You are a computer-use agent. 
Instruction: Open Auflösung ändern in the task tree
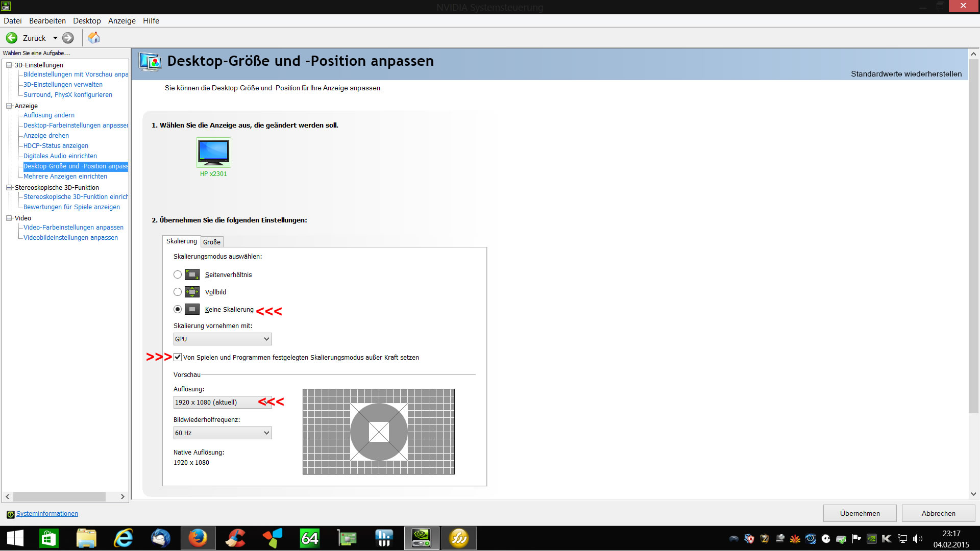click(x=49, y=115)
